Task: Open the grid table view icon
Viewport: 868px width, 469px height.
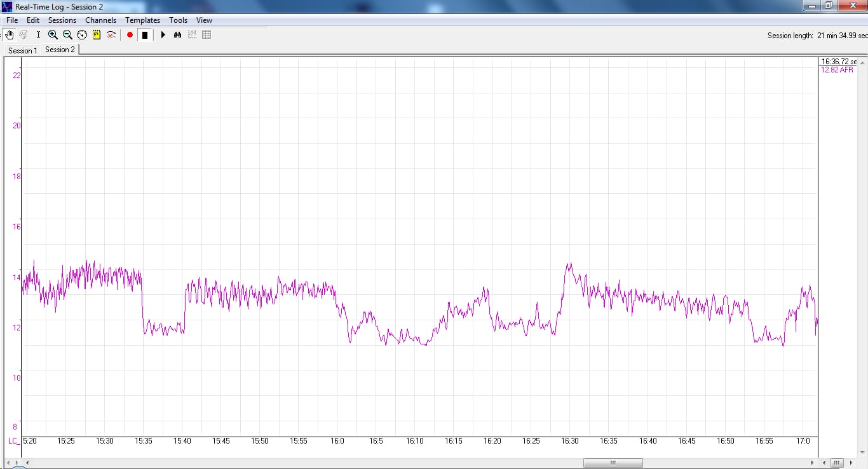Action: click(207, 35)
